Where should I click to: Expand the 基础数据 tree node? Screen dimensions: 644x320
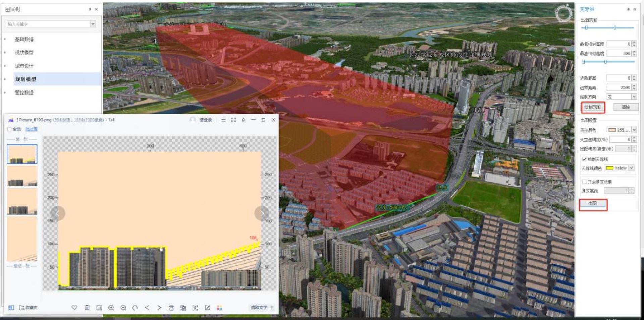coord(5,39)
